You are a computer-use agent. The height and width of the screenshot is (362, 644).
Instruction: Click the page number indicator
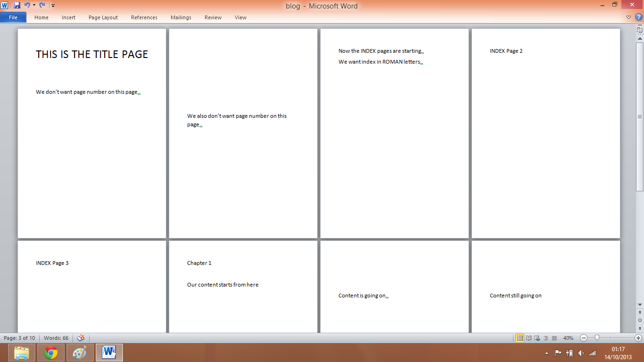coord(20,338)
